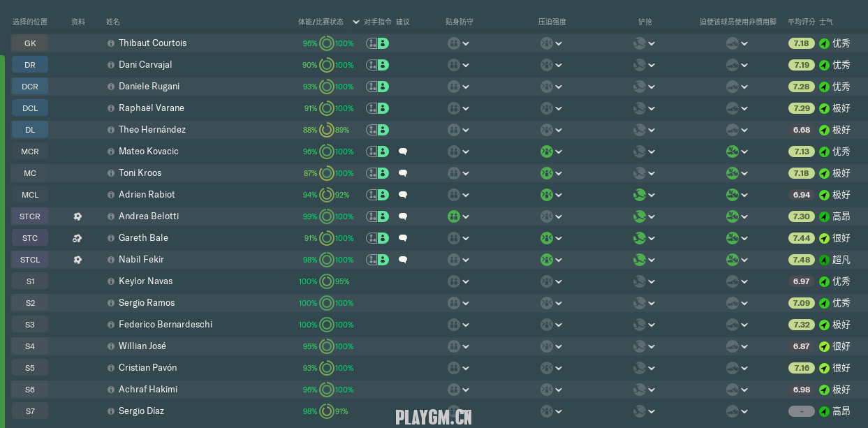Image resolution: width=868 pixels, height=428 pixels.
Task: Click weaker foot icon for Gareth Bale
Action: (x=732, y=238)
